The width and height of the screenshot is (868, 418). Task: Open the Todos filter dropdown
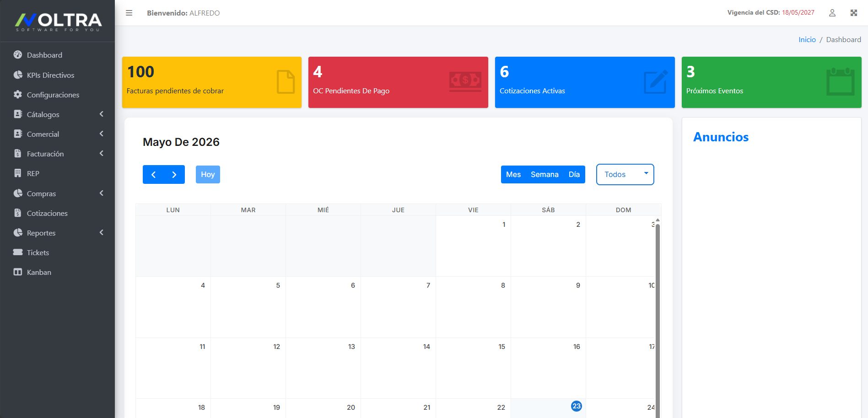625,174
